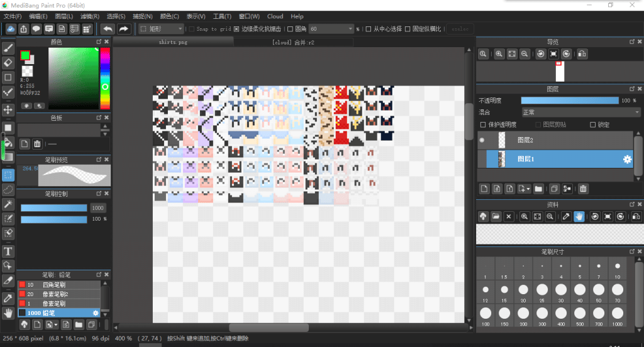
Task: Select the Eyedropper tool
Action: 8,297
